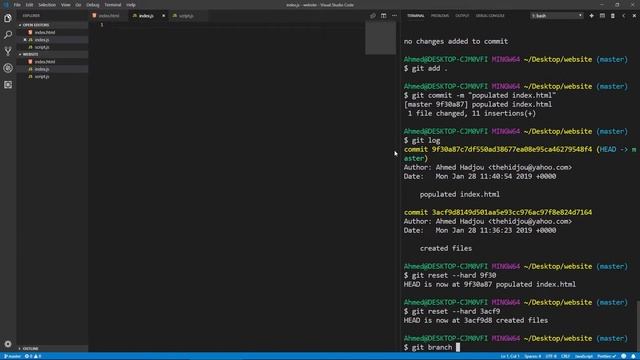Image resolution: width=640 pixels, height=360 pixels.
Task: Open the Selection menu
Action: click(x=47, y=5)
